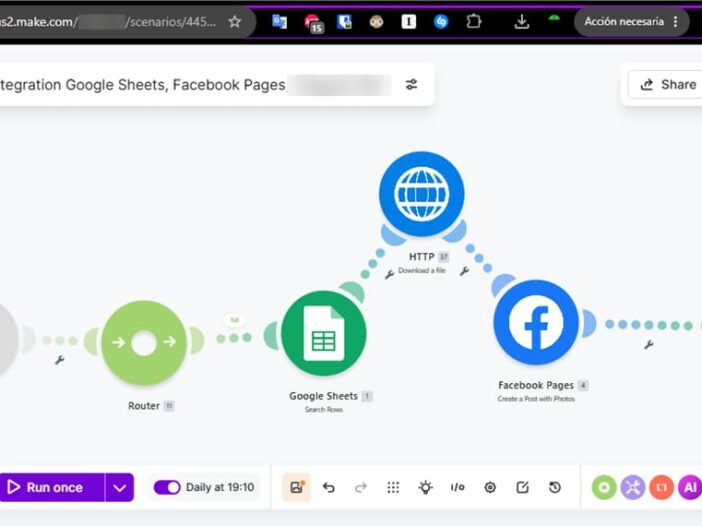Click the wrench between Sheets and HTTP
The image size is (702, 526).
point(390,274)
